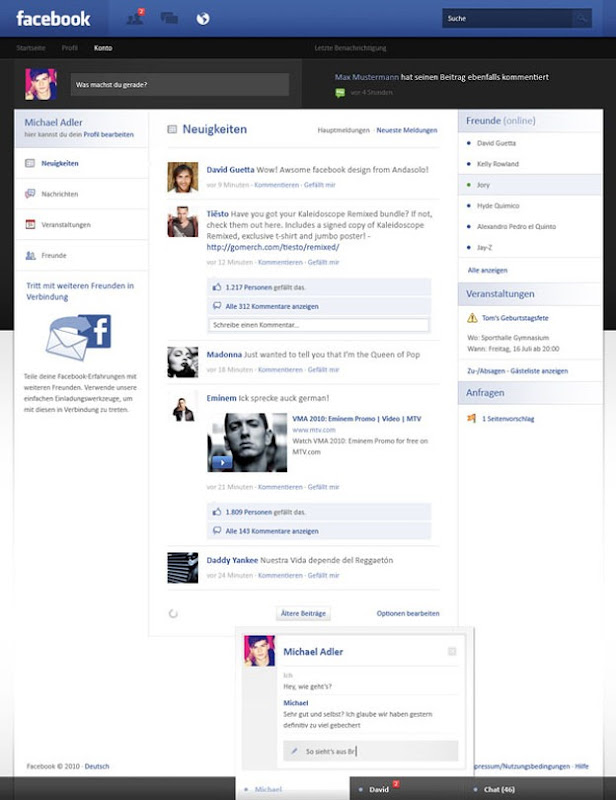Expand friends list with 'Alle anzeigen'
616x800 pixels.
click(x=487, y=270)
